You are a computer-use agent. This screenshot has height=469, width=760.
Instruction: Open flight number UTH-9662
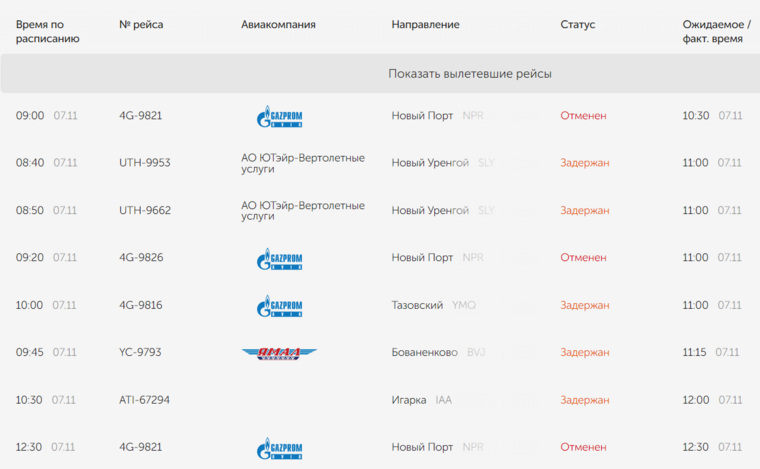145,210
